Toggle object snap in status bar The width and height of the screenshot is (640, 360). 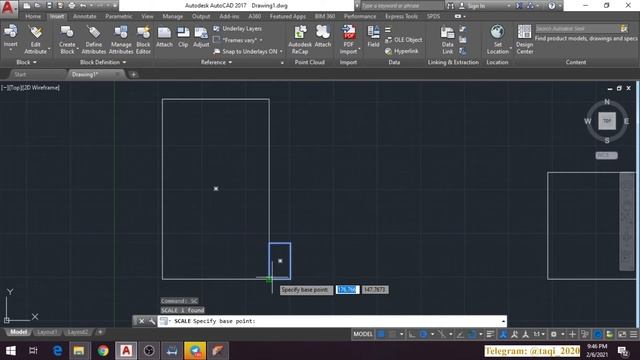(x=472, y=334)
